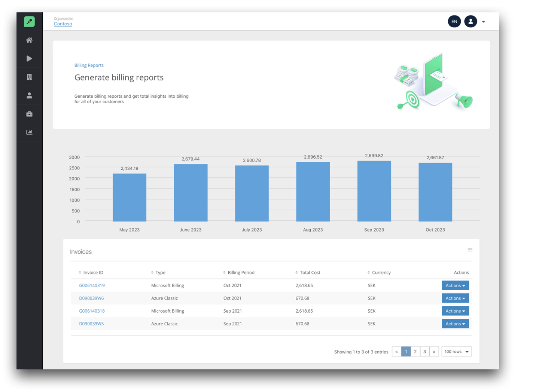Click the user profile avatar icon
This screenshot has height=392, width=539.
click(471, 21)
